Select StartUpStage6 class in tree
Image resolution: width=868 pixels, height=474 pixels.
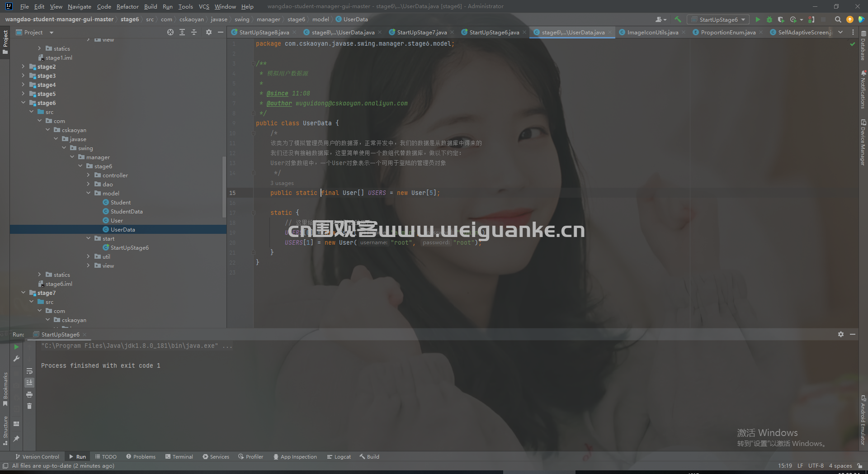129,247
